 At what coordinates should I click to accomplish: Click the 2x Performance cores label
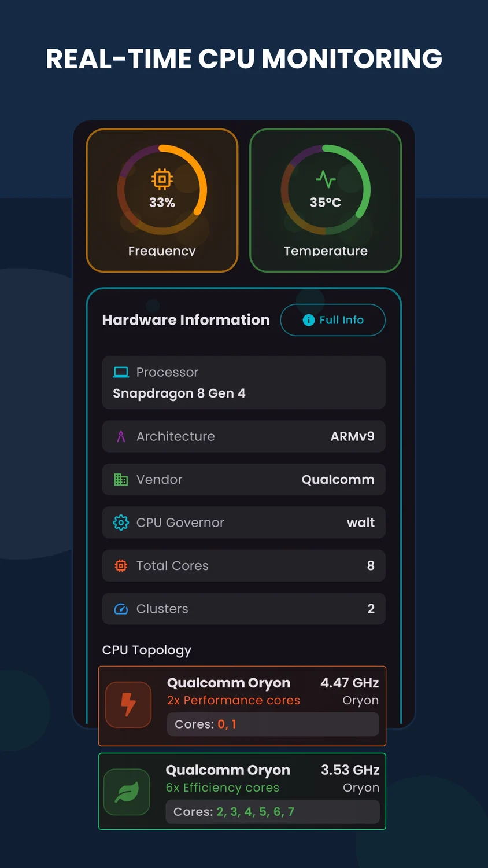[234, 700]
